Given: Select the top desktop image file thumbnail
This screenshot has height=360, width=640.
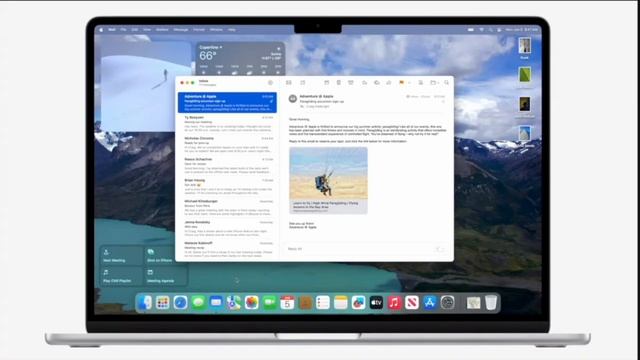Looking at the screenshot, I should point(525,45).
